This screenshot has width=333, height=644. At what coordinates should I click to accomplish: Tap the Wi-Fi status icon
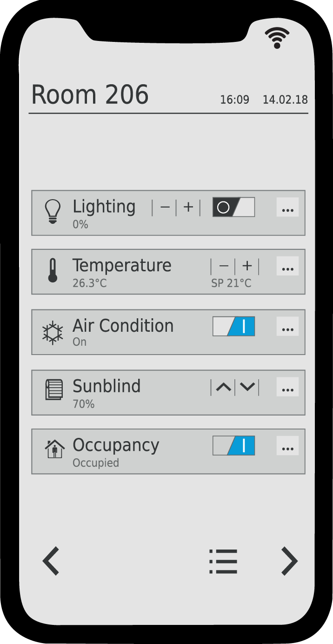[277, 38]
